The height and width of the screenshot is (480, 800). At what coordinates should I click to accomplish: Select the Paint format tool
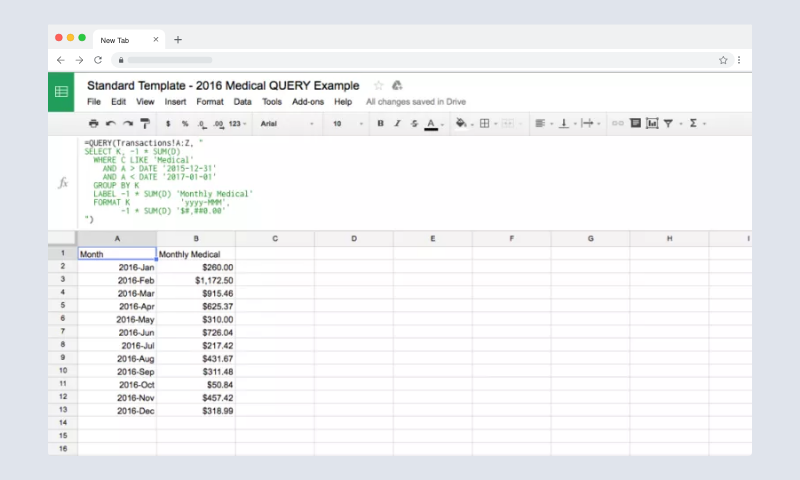(145, 123)
